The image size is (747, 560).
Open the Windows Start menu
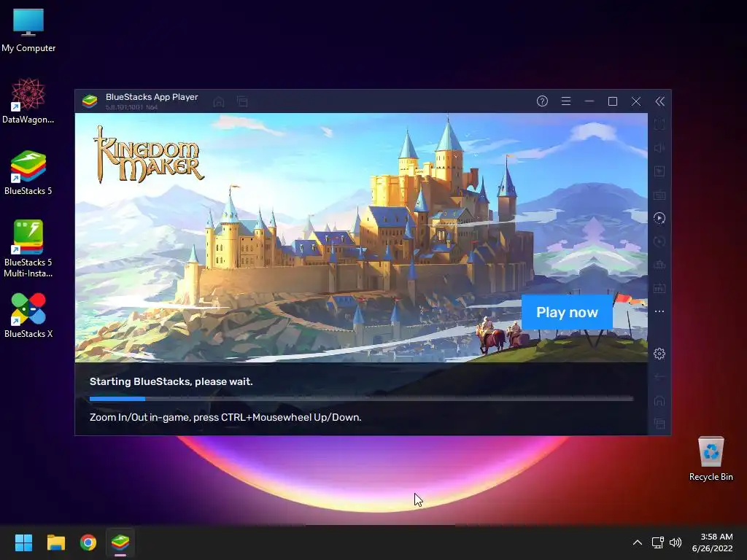(23, 542)
